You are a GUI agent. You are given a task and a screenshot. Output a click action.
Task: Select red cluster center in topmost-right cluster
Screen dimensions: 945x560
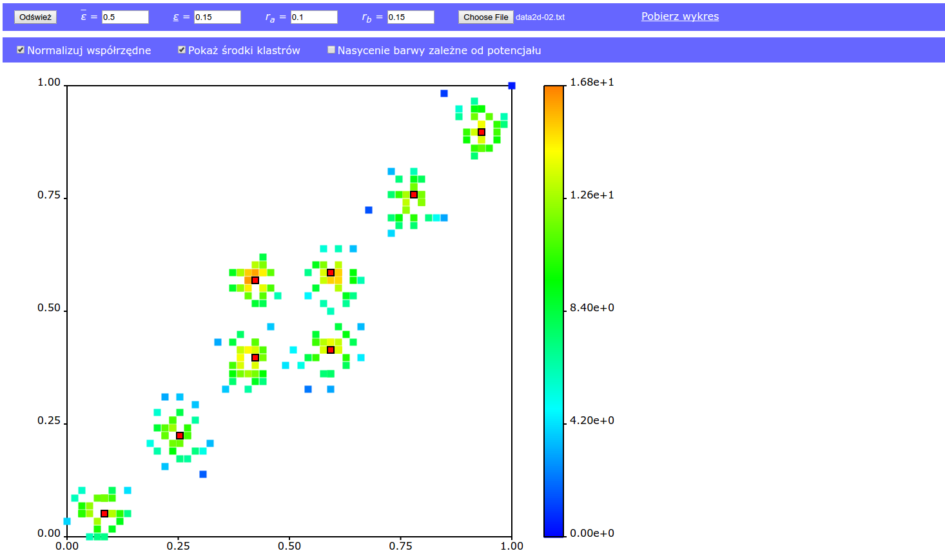(482, 132)
